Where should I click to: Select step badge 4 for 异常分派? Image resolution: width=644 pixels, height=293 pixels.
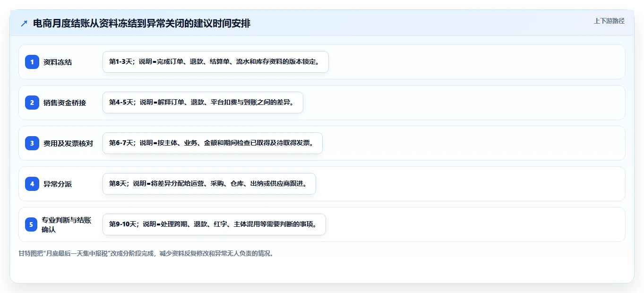click(x=32, y=184)
